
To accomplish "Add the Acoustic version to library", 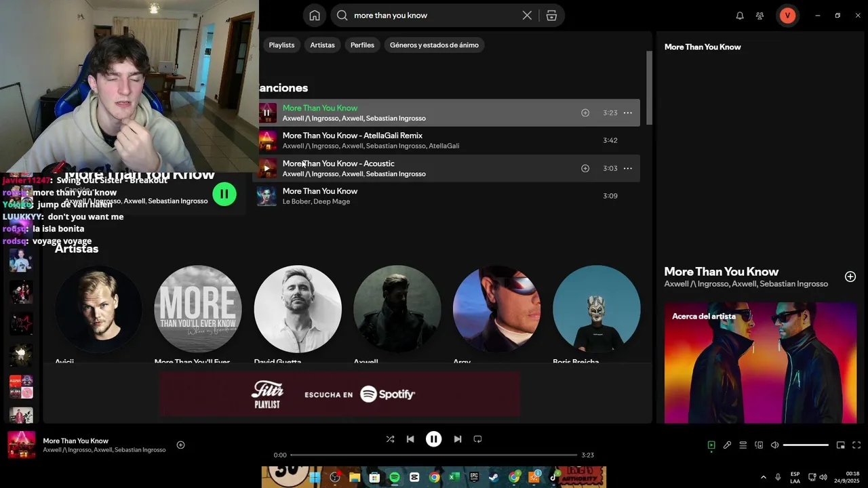I will (x=585, y=168).
